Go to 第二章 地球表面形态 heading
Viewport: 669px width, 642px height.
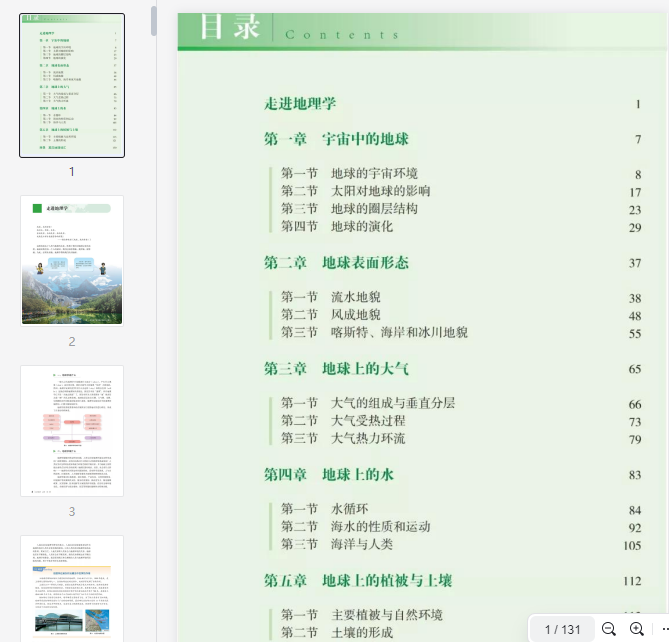point(336,263)
